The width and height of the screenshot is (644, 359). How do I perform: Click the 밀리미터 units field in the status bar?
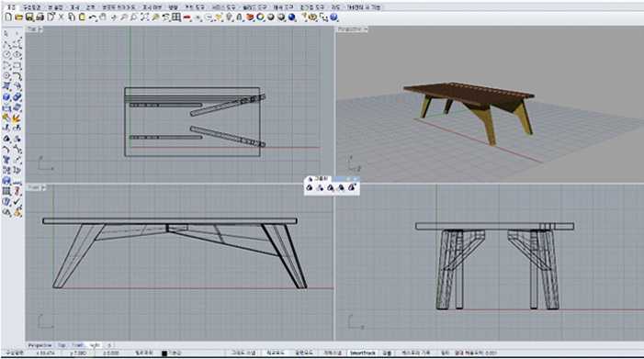[x=143, y=353]
